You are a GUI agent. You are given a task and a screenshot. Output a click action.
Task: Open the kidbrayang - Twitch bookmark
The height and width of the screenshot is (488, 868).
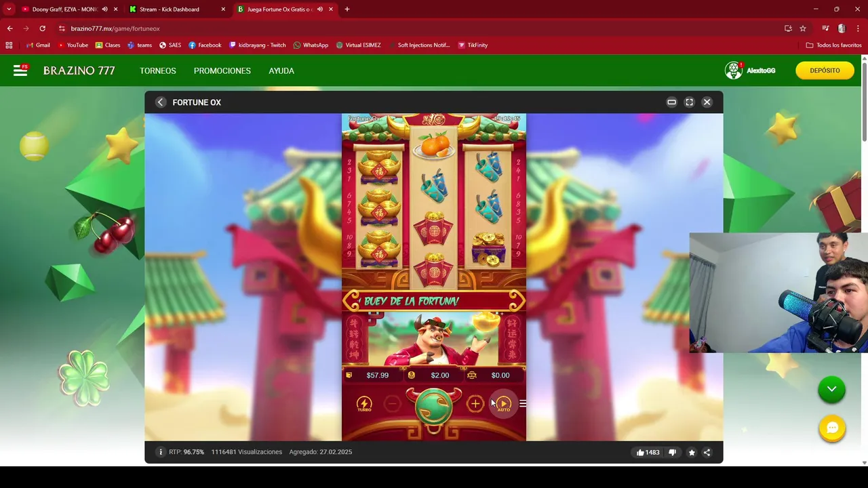258,45
